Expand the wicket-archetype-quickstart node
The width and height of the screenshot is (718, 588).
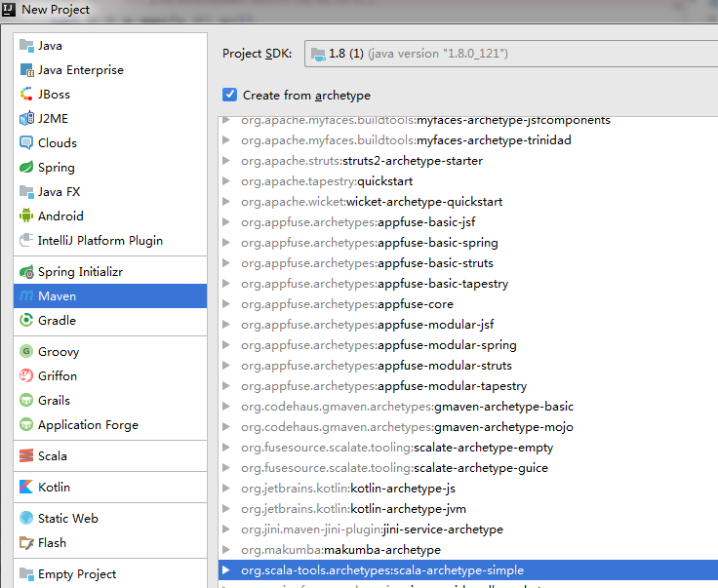click(225, 201)
